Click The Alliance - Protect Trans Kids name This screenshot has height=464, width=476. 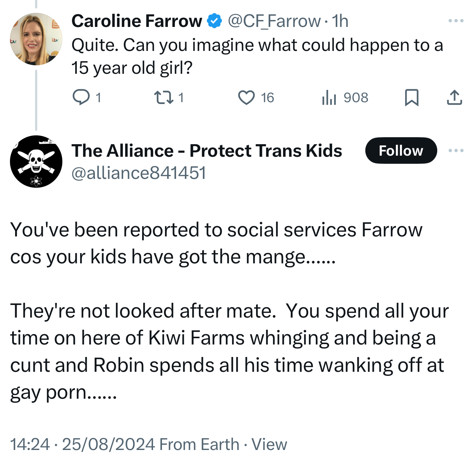[x=207, y=150]
